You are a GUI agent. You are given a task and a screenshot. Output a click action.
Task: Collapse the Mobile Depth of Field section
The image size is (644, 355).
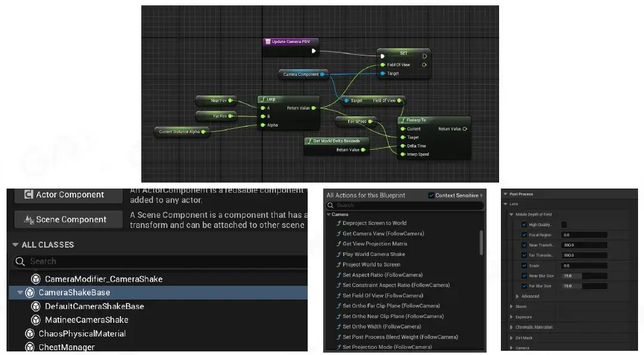[x=512, y=214]
